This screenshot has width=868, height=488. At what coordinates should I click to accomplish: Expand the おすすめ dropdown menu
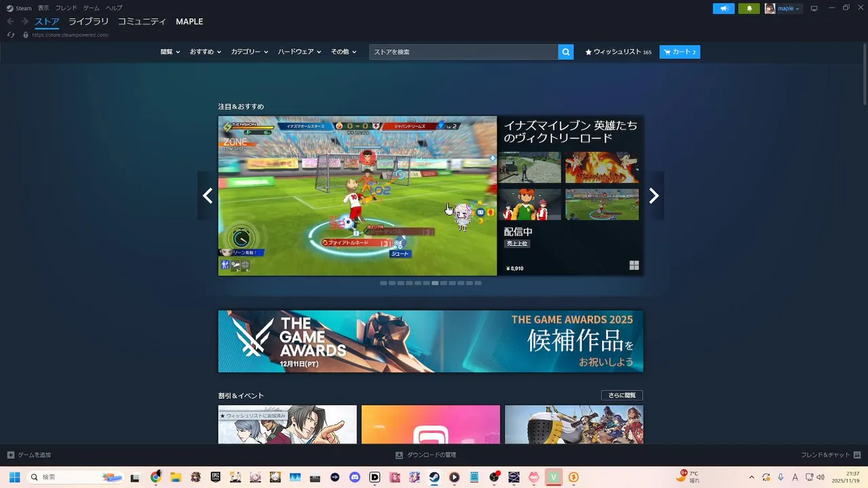[205, 52]
